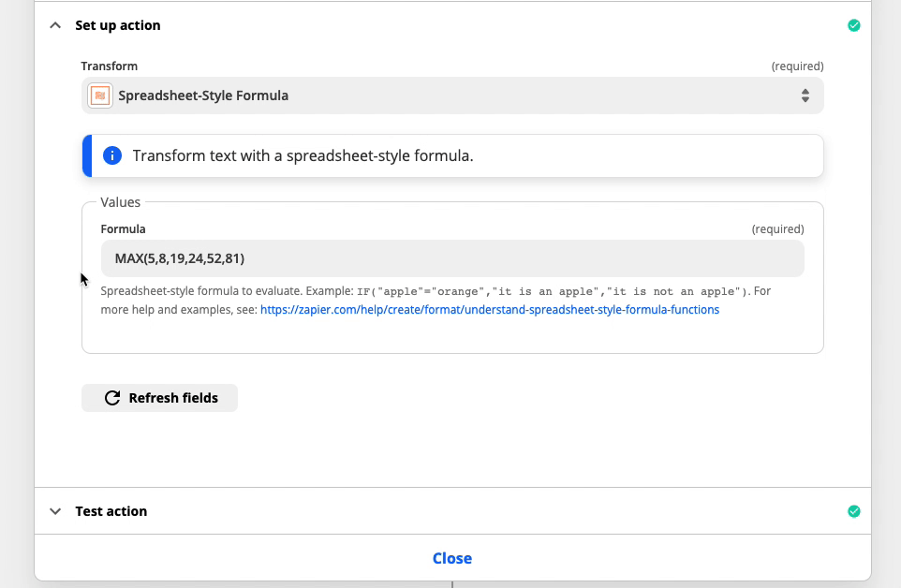Click the Formula field label
Image resolution: width=901 pixels, height=588 pixels.
(x=123, y=229)
